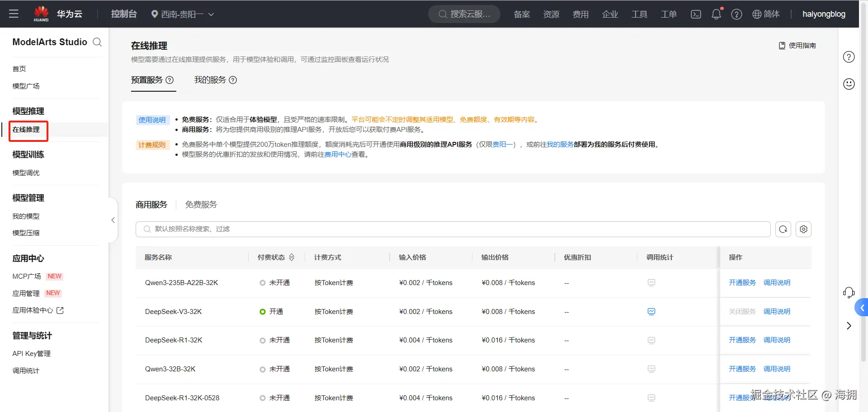Switch to the 我的服务 tab

pos(210,80)
